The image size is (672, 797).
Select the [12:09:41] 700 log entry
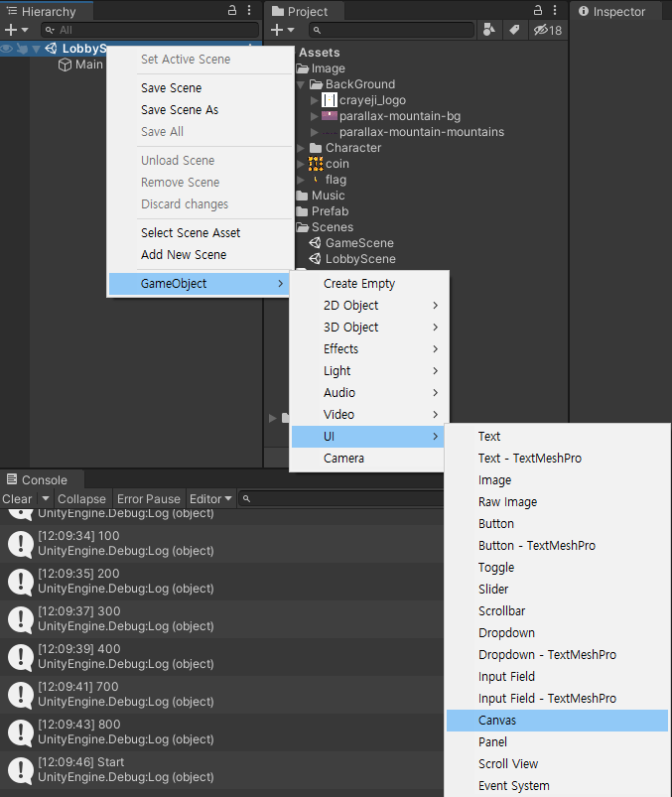pyautogui.click(x=221, y=695)
